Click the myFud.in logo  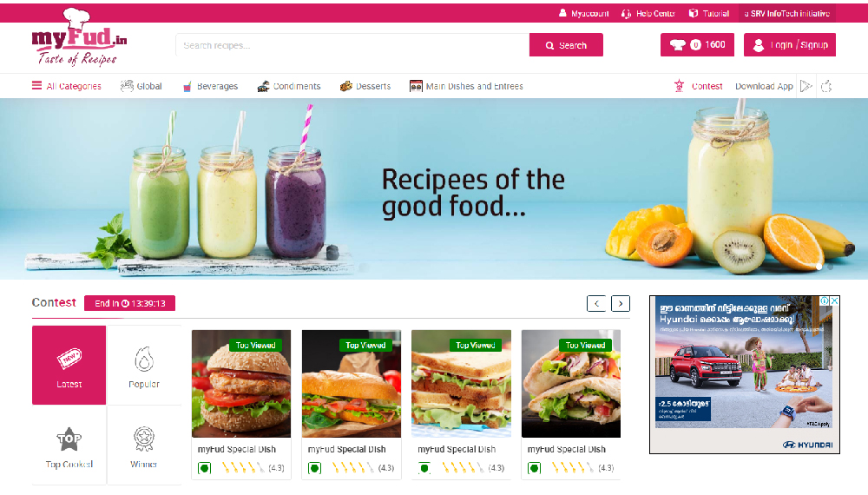pos(79,37)
